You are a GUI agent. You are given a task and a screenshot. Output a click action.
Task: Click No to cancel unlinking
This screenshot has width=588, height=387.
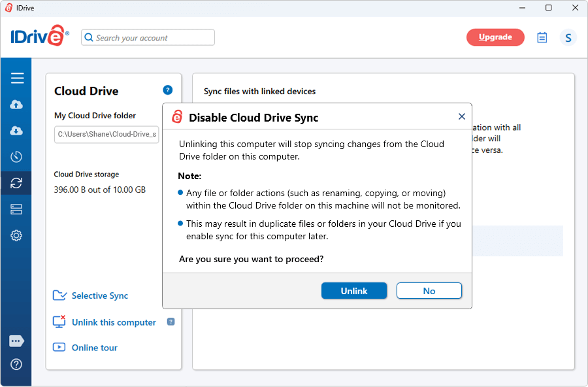(x=429, y=291)
